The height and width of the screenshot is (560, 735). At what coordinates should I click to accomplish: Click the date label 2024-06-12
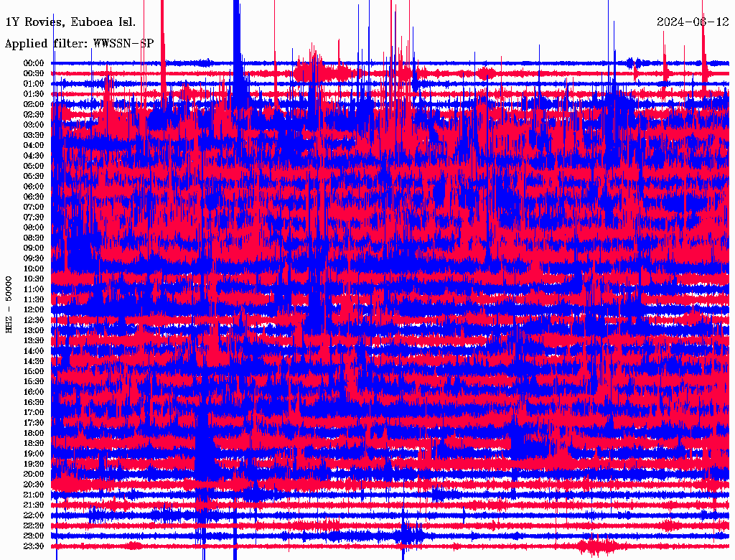[693, 22]
